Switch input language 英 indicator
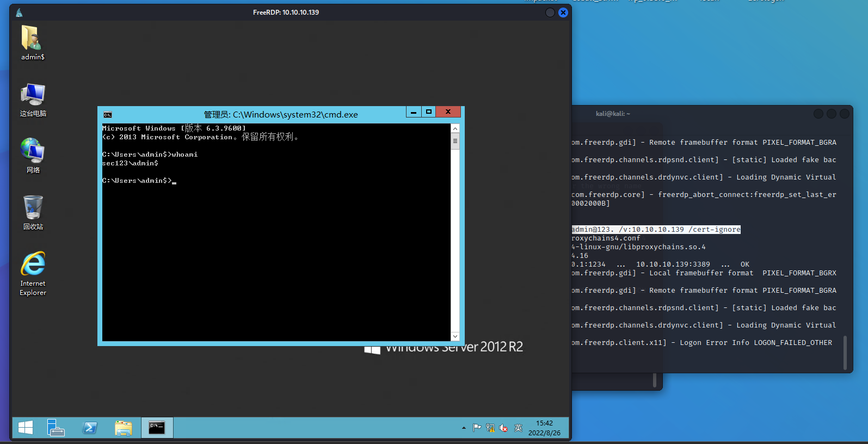868x444 pixels. point(518,428)
